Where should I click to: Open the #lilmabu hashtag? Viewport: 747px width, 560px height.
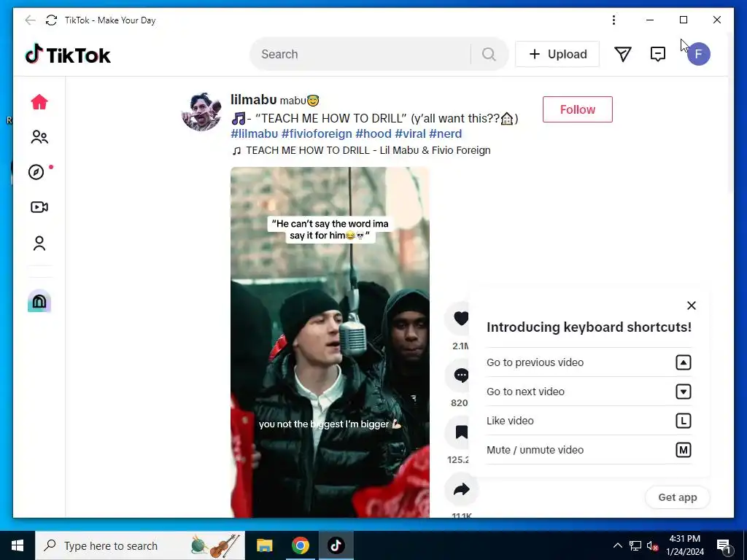point(255,134)
